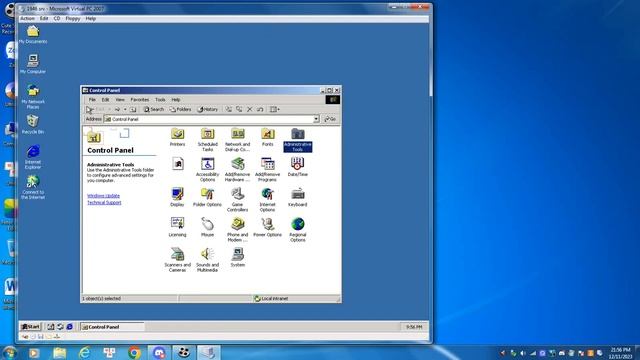Open Internet Explorer from host taskbar
The height and width of the screenshot is (360, 640).
click(x=84, y=353)
